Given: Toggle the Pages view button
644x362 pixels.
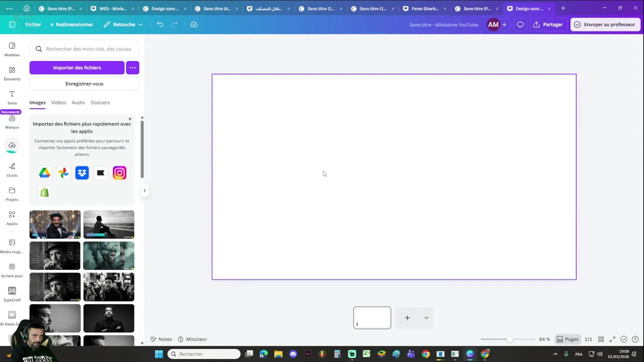Looking at the screenshot, I should [x=568, y=339].
